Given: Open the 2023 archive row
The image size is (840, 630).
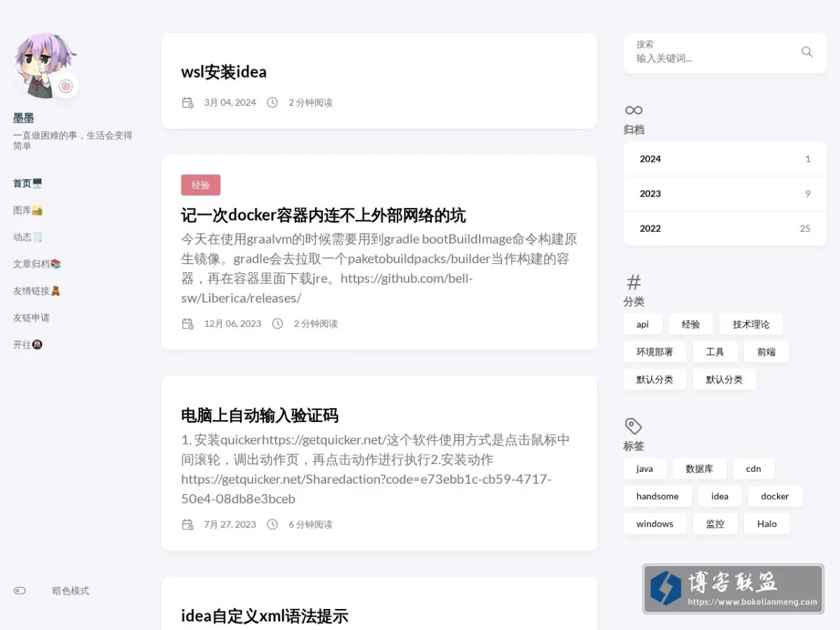Looking at the screenshot, I should [x=725, y=194].
